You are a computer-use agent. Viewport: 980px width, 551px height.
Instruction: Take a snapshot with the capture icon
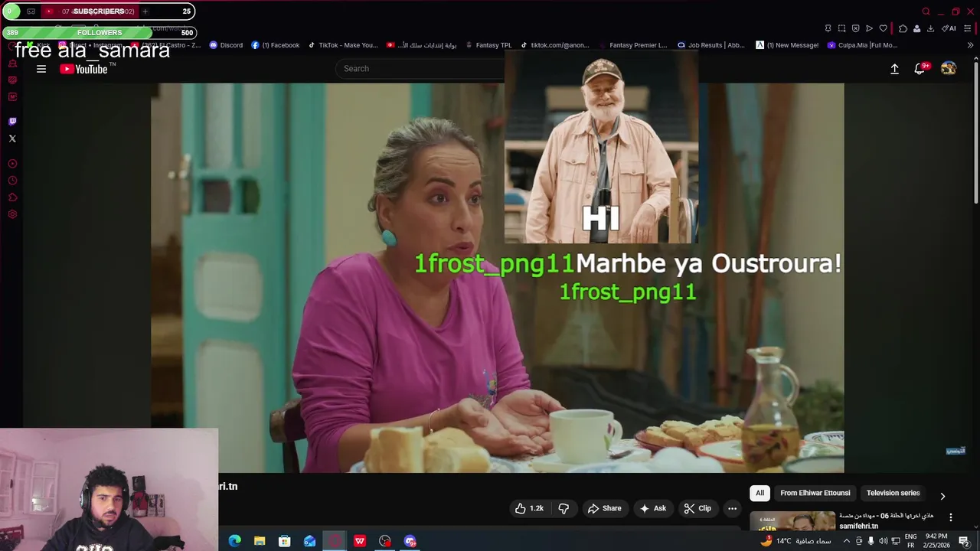pyautogui.click(x=841, y=28)
